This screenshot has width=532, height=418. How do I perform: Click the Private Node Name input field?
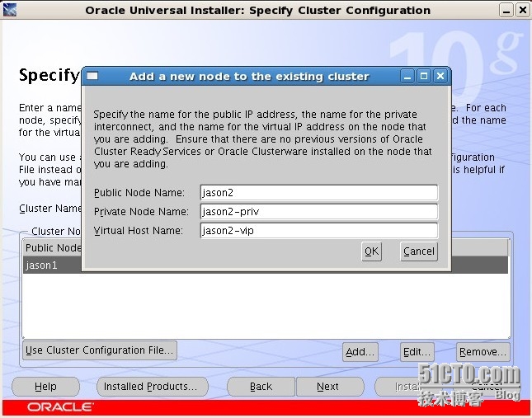[x=319, y=212]
